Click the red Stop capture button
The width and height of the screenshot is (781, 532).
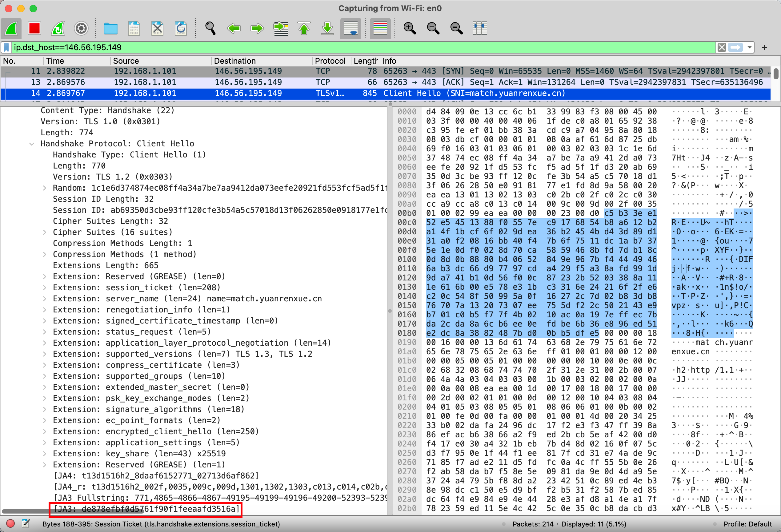click(x=34, y=29)
